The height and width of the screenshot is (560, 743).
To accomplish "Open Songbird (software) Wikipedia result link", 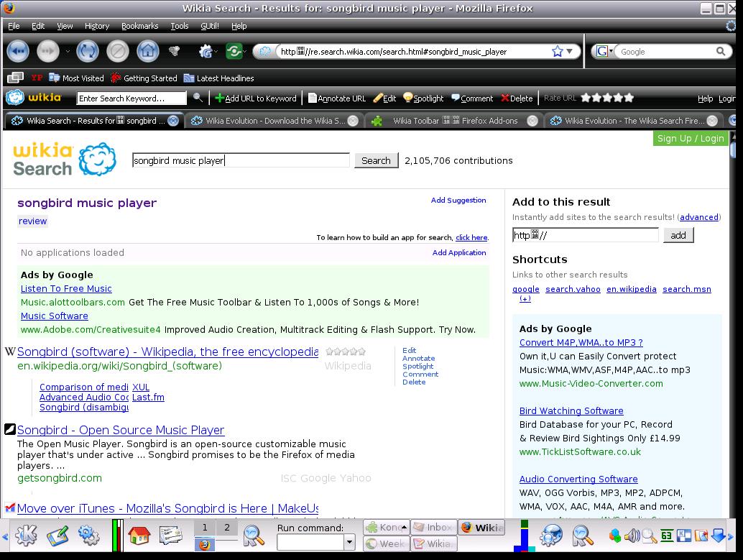I will [x=167, y=352].
